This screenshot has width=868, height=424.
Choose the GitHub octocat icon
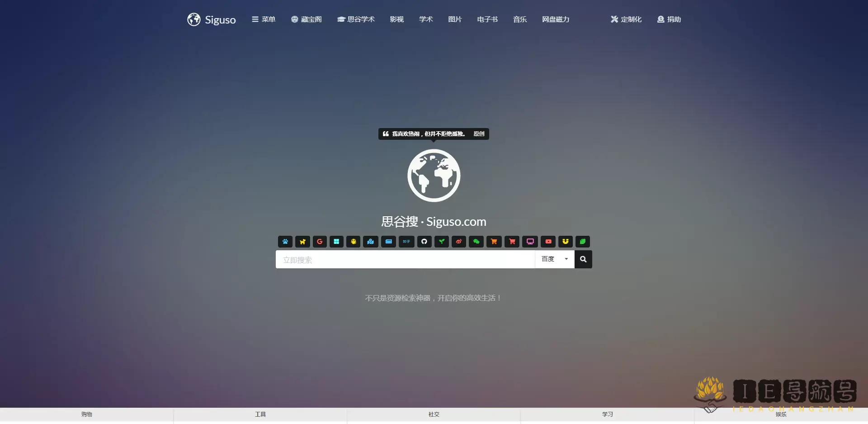424,242
